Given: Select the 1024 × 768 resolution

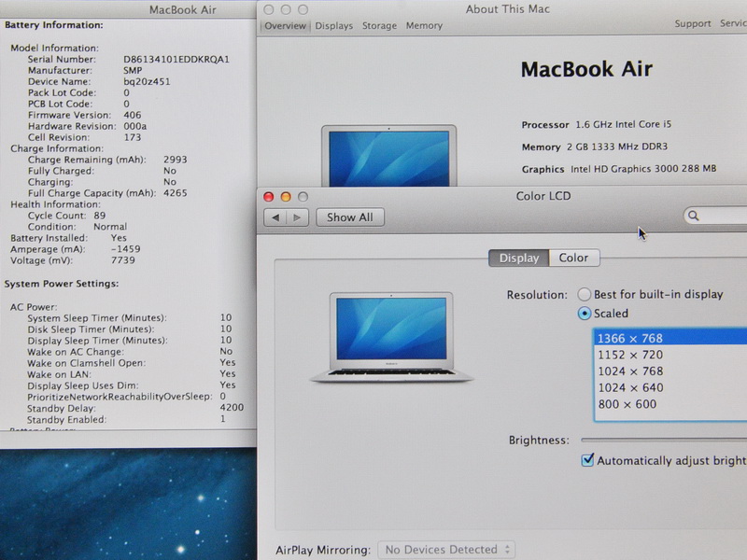Looking at the screenshot, I should [670, 371].
